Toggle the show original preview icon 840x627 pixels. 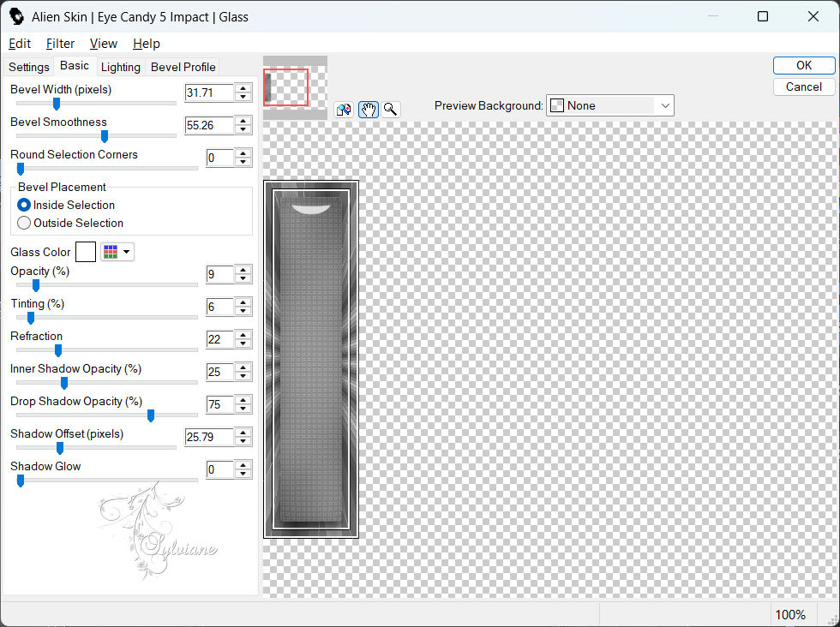[x=344, y=110]
